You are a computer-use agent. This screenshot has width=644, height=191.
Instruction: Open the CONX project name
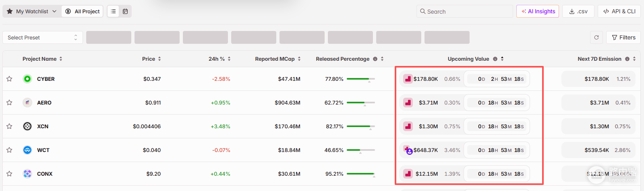click(x=45, y=174)
